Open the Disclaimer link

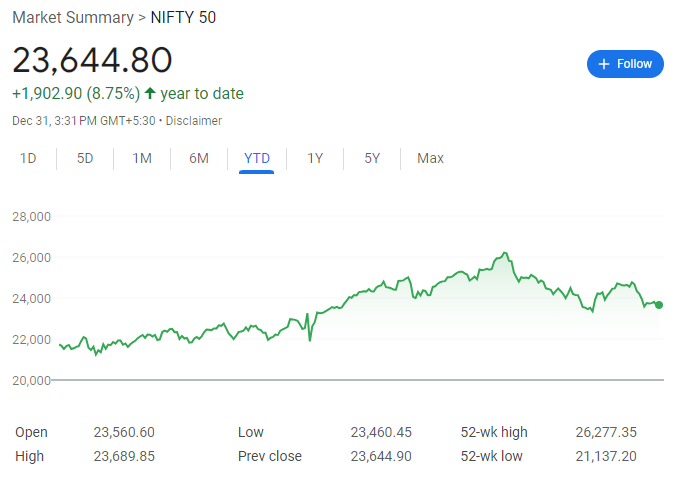click(194, 121)
